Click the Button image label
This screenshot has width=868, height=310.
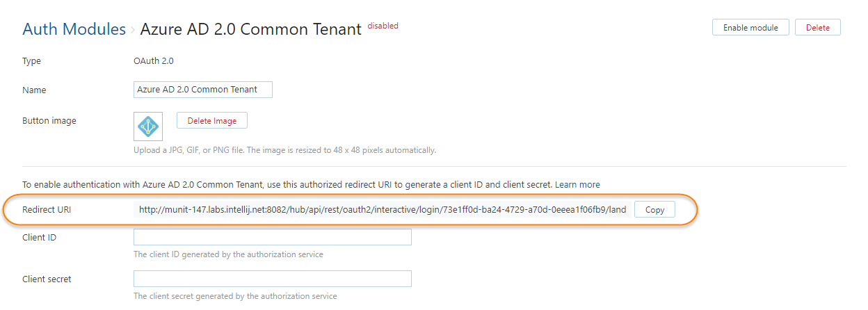click(x=49, y=121)
